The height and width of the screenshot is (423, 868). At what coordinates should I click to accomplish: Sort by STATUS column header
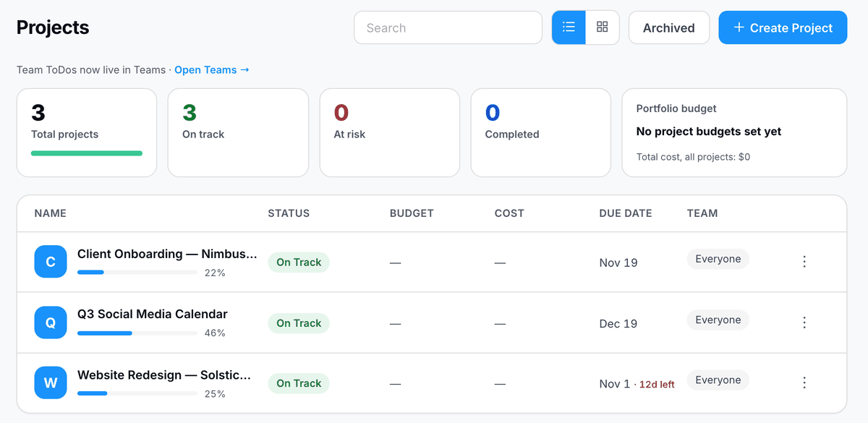[x=289, y=213]
